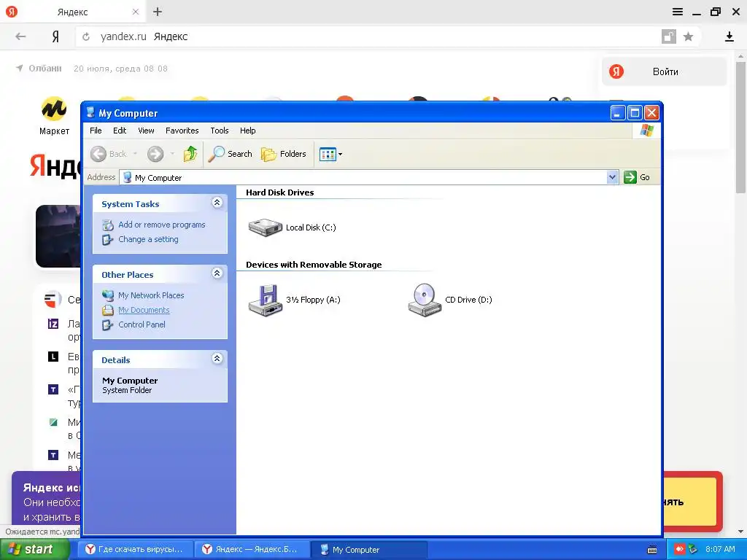Open My Network Places link

[x=151, y=295]
